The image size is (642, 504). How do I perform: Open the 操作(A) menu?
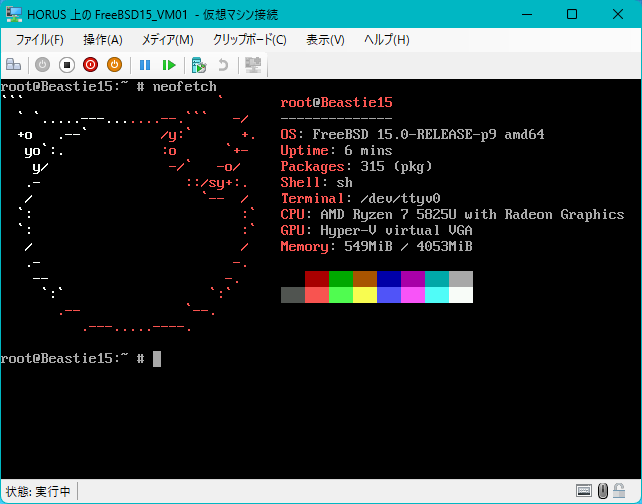click(103, 40)
